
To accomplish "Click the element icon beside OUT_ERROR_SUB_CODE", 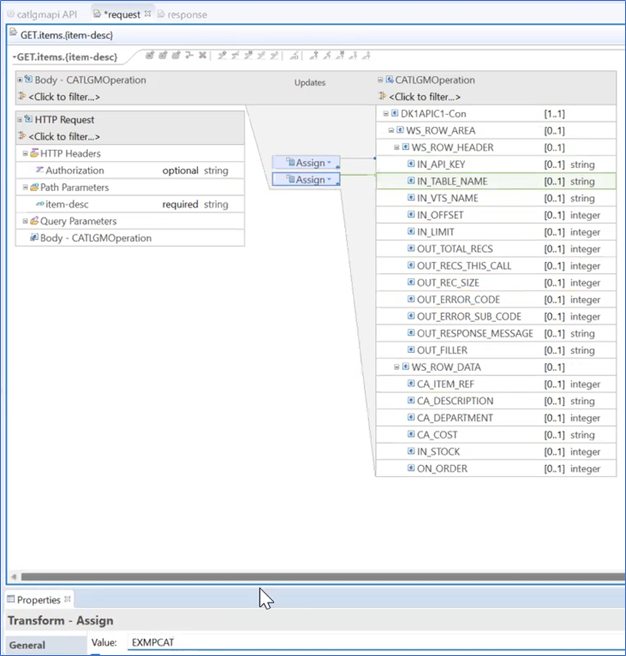I will (x=411, y=316).
